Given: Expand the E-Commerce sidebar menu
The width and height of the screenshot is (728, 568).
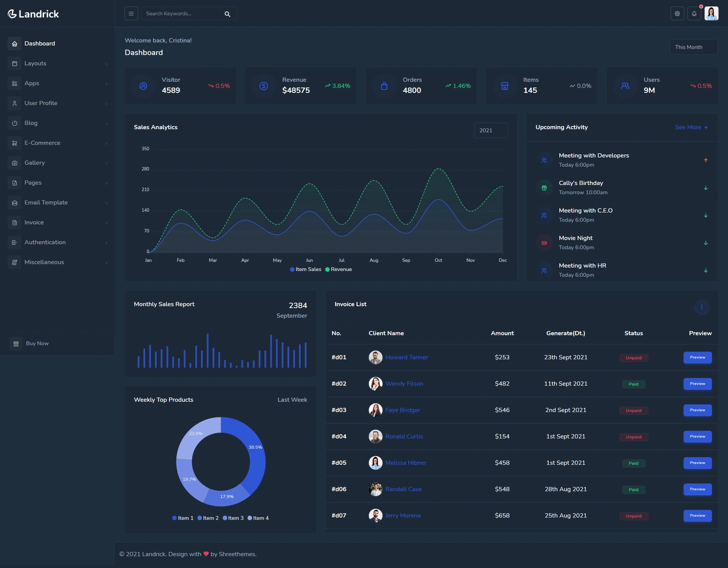Looking at the screenshot, I should coord(58,143).
